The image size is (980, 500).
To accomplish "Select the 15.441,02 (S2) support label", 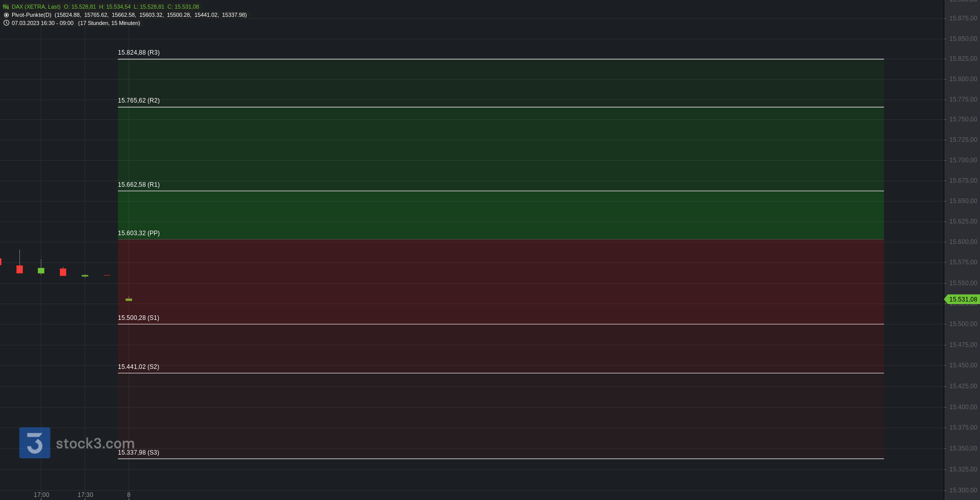I will tap(138, 367).
